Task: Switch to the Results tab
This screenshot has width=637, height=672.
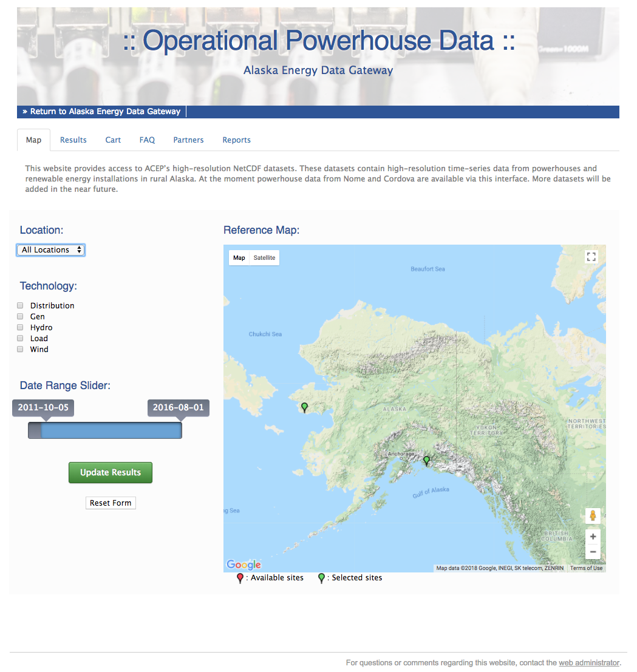Action: click(x=73, y=140)
